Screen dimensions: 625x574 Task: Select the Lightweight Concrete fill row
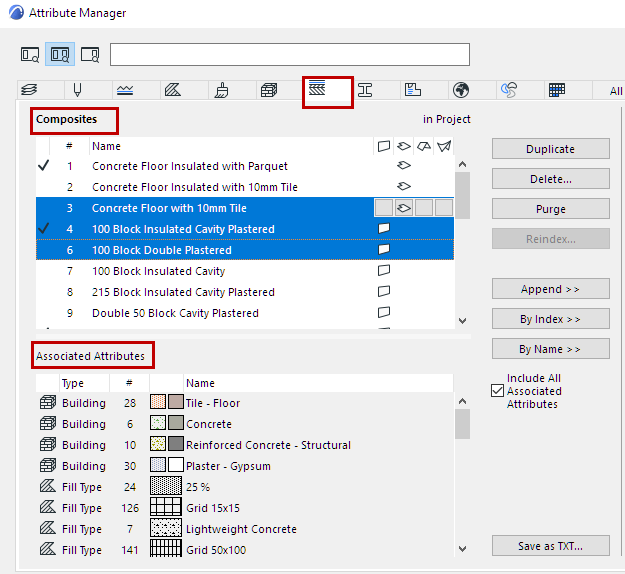245,529
